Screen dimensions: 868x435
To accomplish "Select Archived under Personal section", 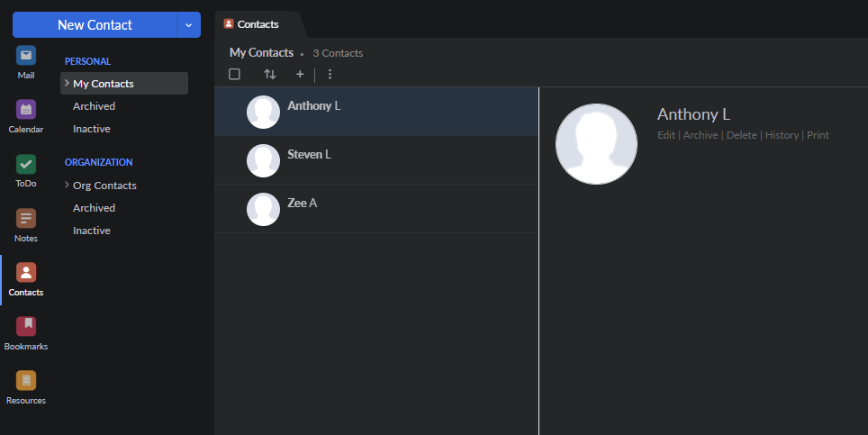I will point(94,106).
